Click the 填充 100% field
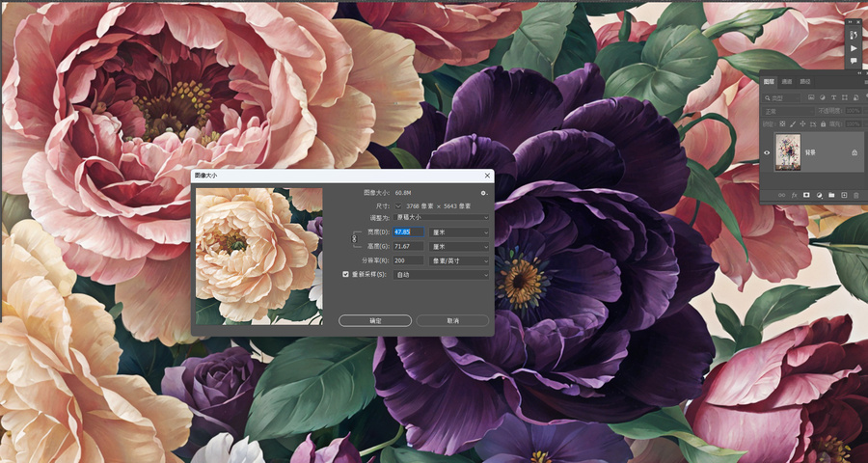This screenshot has height=463, width=868. [854, 124]
